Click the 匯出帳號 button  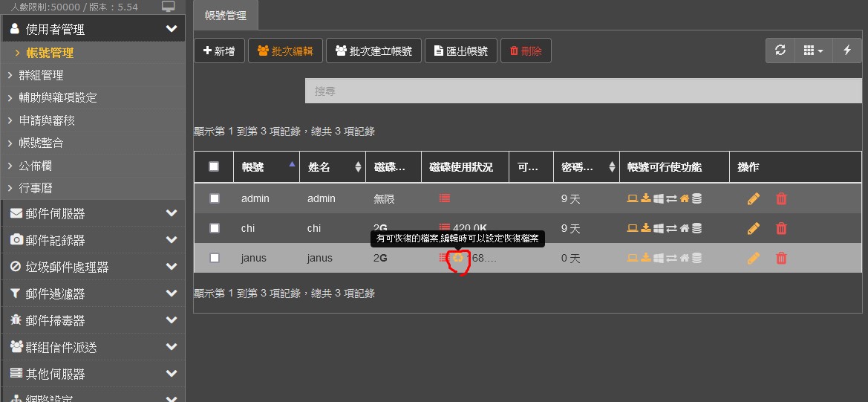pos(460,51)
